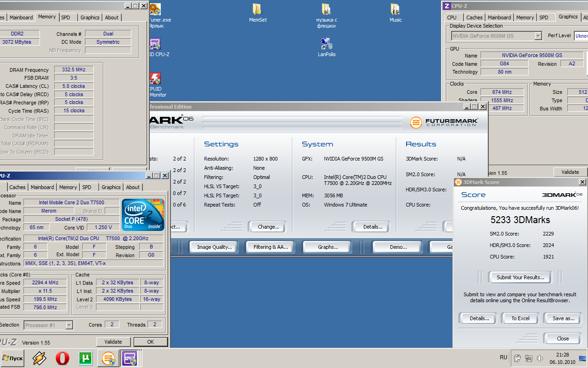Open Details... in the 3DMark Score window

(479, 318)
